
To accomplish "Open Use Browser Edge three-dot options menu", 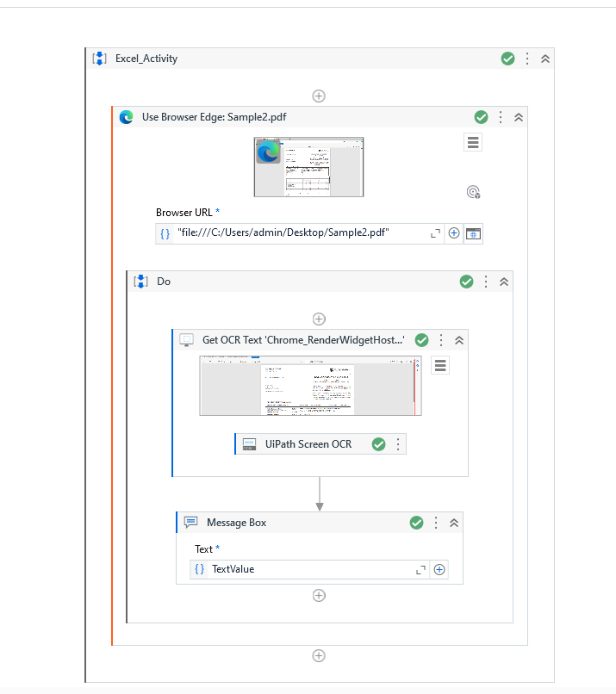I will click(x=501, y=117).
